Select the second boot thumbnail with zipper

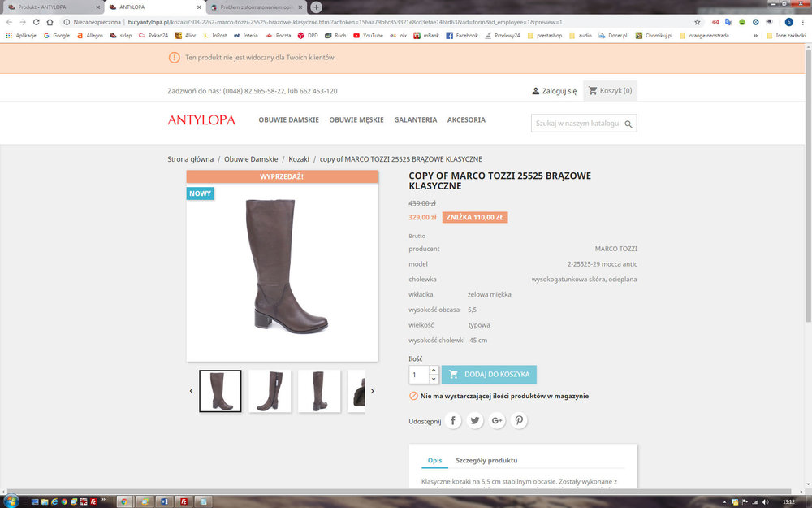click(270, 392)
